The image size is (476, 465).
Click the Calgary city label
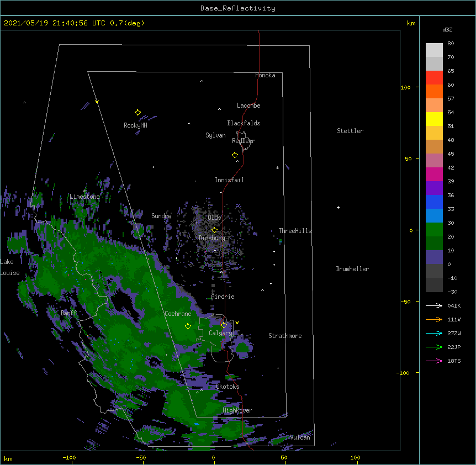[x=220, y=333]
